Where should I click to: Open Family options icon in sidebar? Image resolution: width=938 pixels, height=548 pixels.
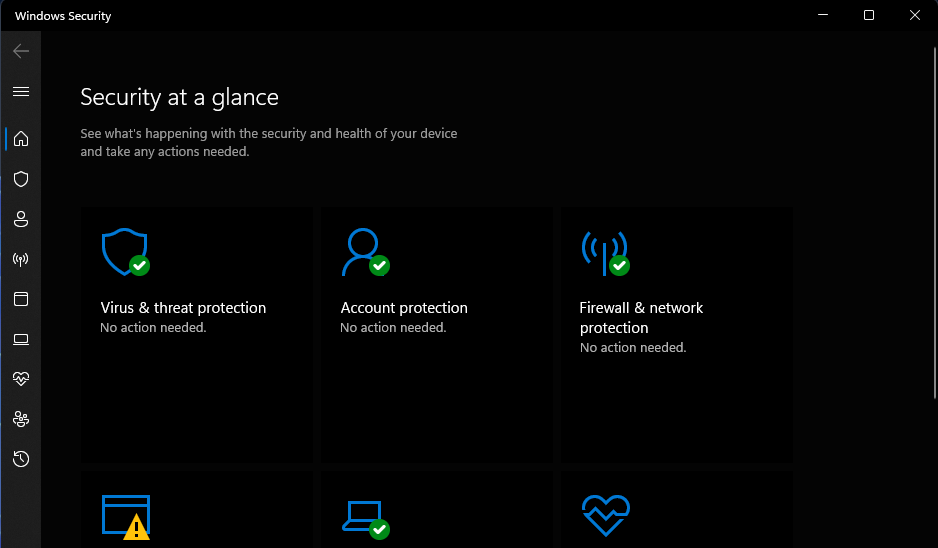point(20,419)
